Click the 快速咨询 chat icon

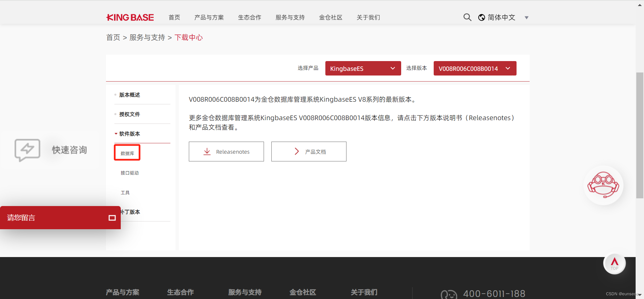click(x=27, y=150)
